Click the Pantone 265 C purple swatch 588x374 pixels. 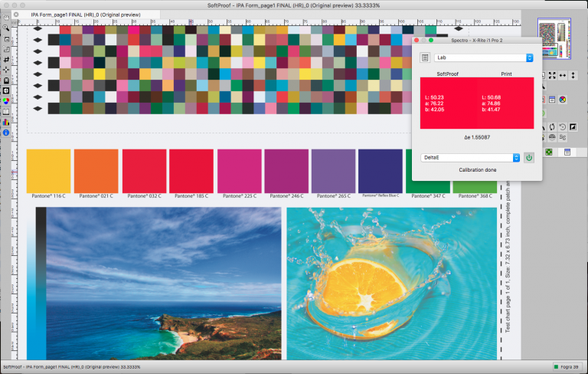click(x=333, y=171)
